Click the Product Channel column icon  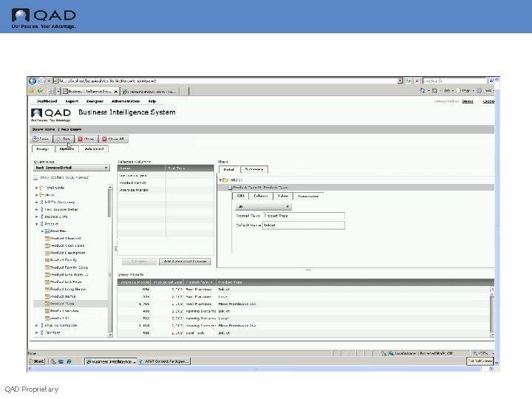(47, 238)
